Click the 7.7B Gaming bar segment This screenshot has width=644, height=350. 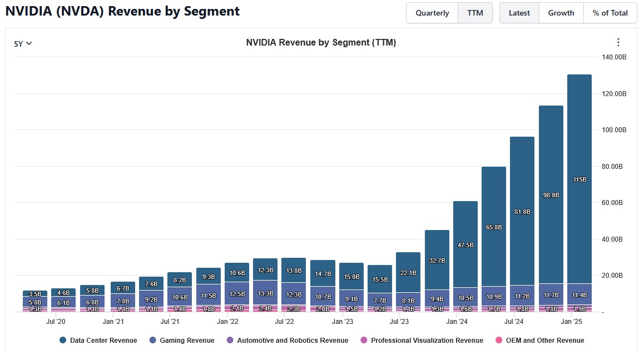point(380,301)
